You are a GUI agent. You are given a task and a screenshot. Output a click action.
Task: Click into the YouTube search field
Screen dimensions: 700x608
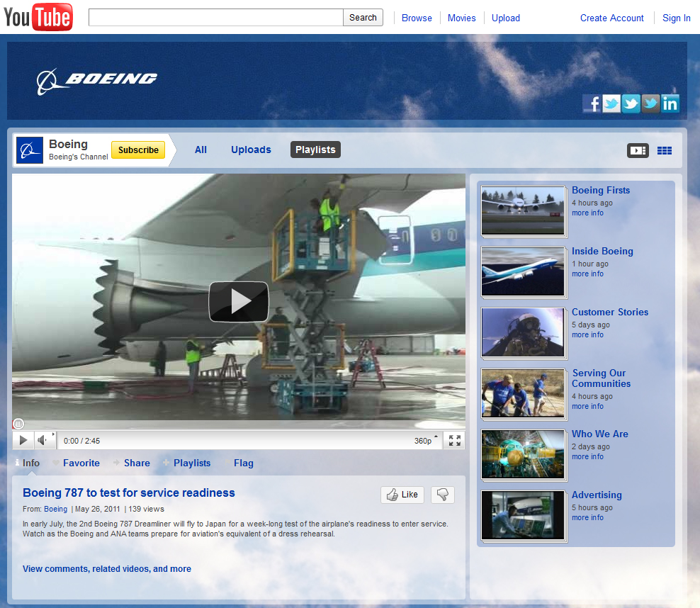tap(215, 18)
